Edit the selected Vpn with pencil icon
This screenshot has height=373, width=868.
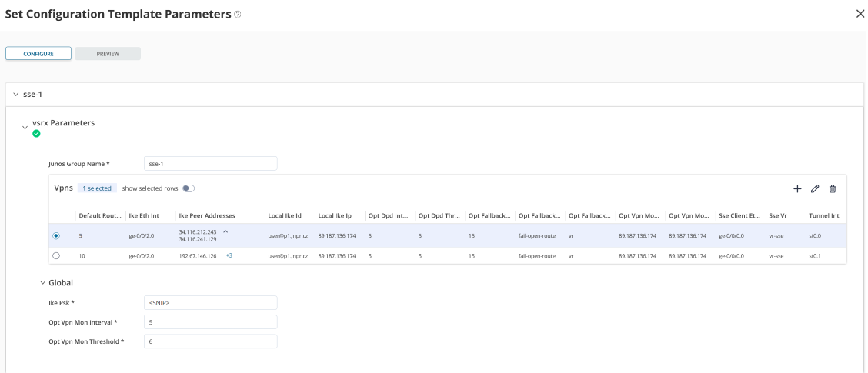(x=814, y=188)
